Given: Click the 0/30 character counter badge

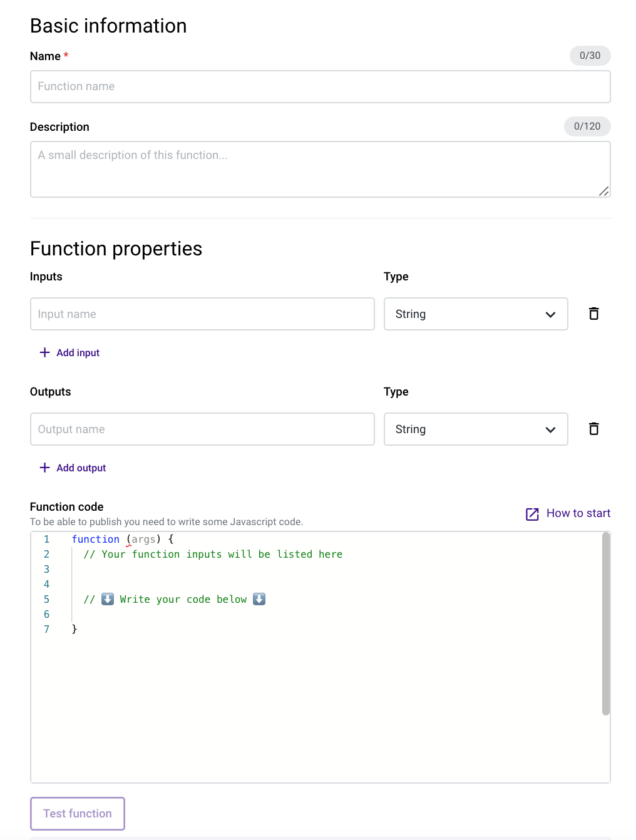Looking at the screenshot, I should tap(589, 56).
